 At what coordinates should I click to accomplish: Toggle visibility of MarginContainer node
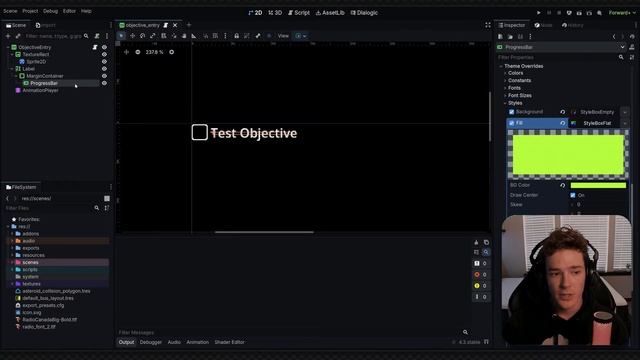[x=104, y=76]
